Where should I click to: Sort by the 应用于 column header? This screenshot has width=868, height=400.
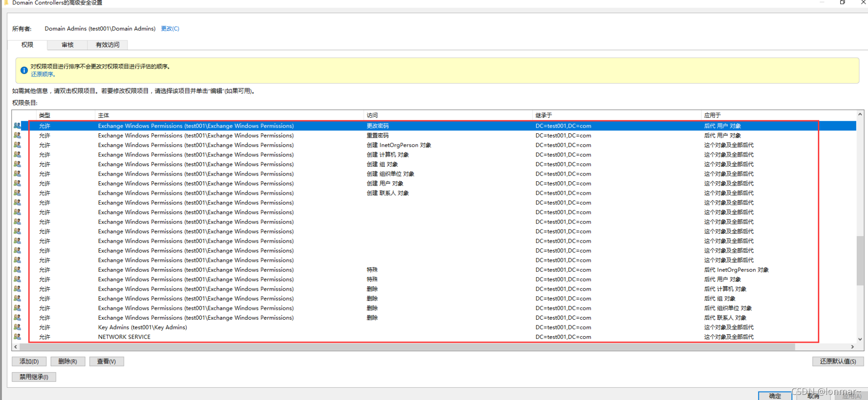pyautogui.click(x=778, y=115)
